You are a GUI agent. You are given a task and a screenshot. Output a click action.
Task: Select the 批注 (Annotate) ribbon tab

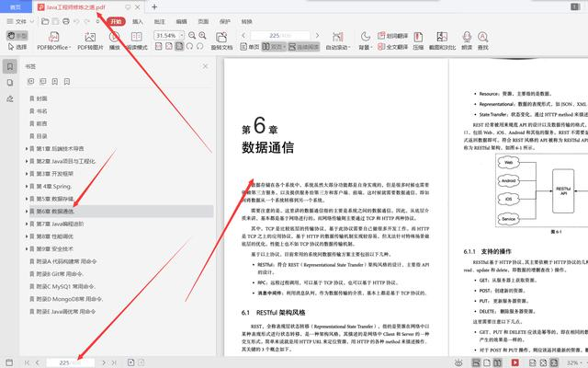(159, 21)
